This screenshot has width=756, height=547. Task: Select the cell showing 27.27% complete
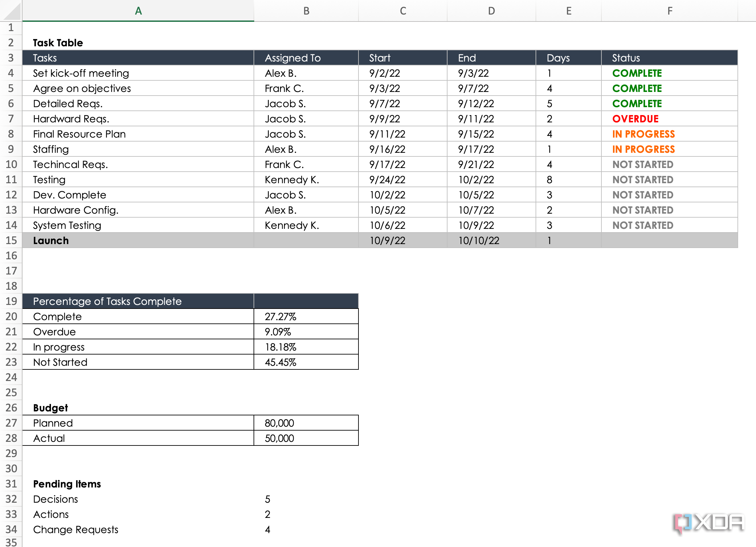[x=281, y=316]
